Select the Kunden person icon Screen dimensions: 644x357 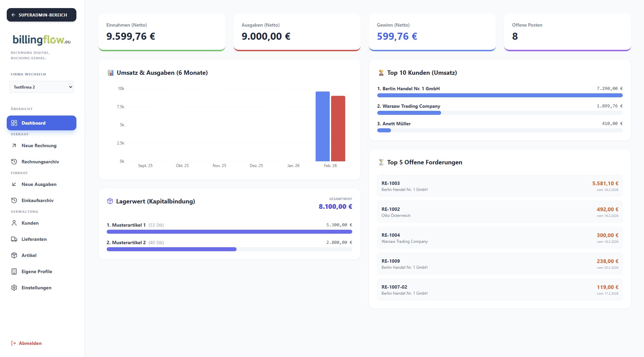(x=14, y=223)
